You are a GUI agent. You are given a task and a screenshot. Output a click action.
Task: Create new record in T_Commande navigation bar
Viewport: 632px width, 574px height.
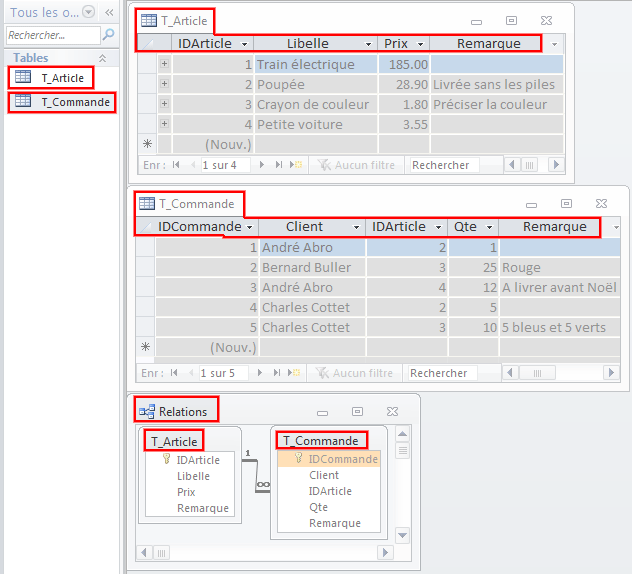294,373
